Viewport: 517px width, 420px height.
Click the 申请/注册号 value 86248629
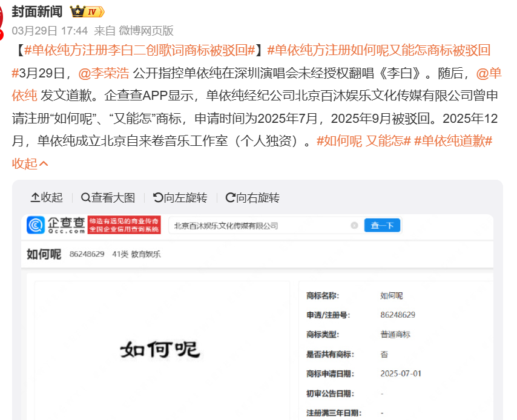[398, 315]
